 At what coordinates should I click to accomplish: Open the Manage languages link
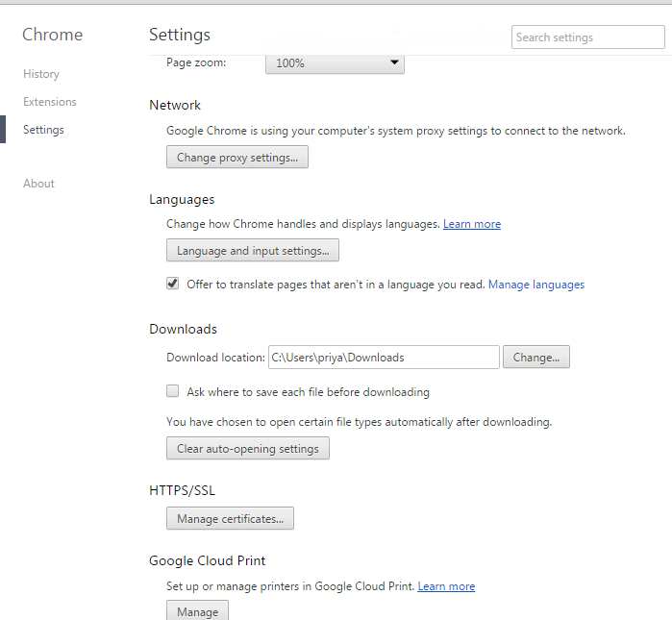tap(536, 285)
